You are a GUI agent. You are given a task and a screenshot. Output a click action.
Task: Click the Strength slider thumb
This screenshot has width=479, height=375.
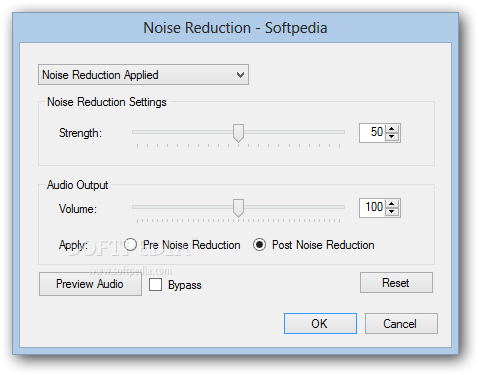[x=238, y=133]
